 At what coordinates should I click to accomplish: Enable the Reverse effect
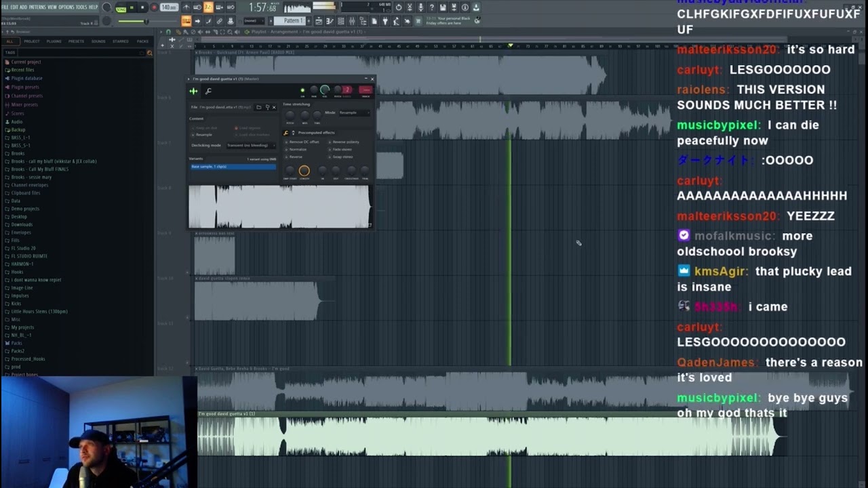pyautogui.click(x=294, y=157)
